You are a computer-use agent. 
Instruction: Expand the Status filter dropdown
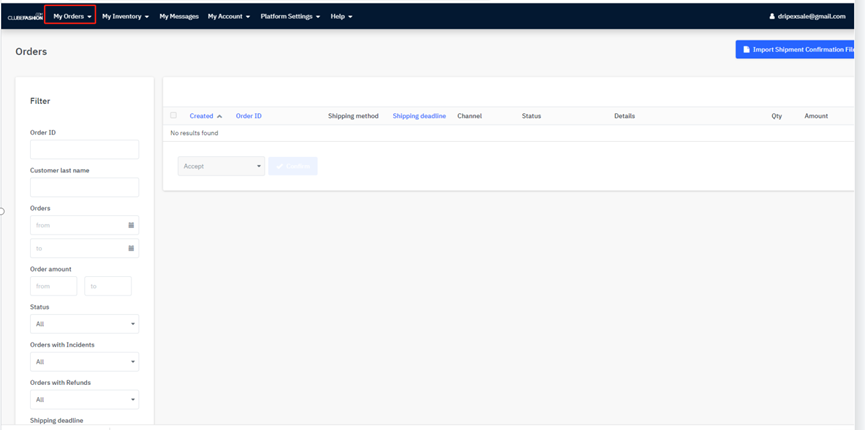pos(84,324)
